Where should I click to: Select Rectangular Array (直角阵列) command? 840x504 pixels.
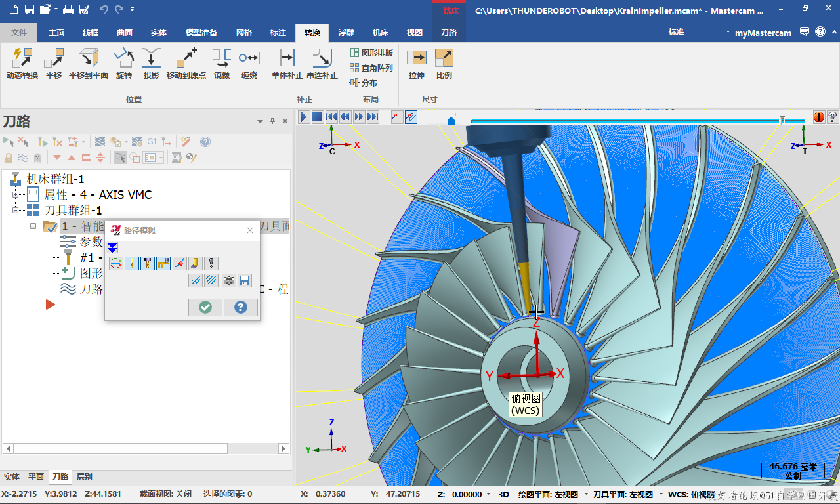tap(371, 68)
